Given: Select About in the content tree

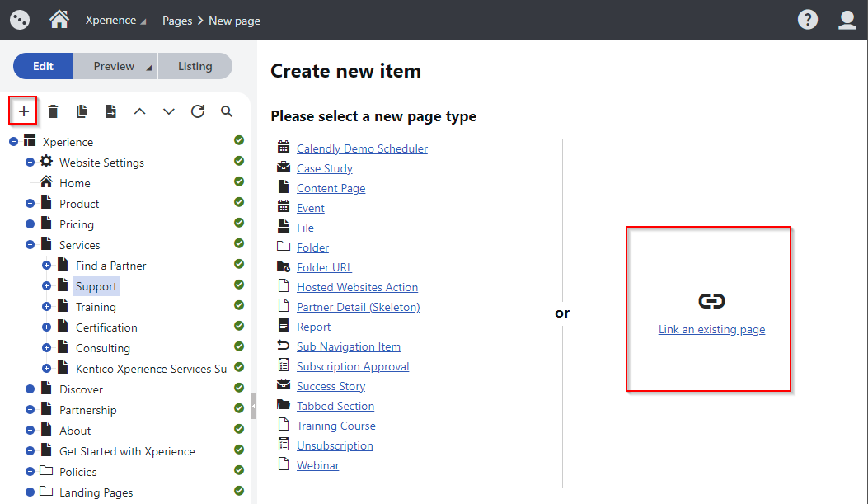Looking at the screenshot, I should pyautogui.click(x=75, y=431).
